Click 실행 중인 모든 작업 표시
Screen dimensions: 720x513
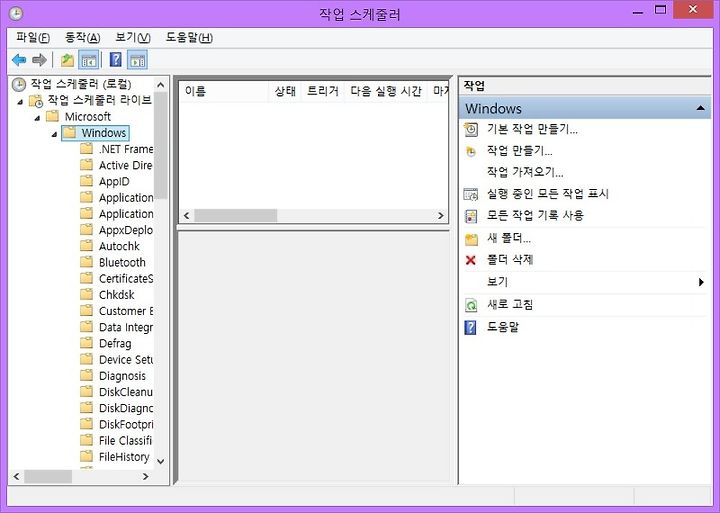tap(548, 194)
